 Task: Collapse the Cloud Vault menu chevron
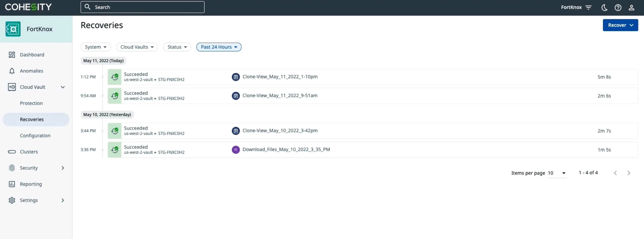tap(63, 87)
